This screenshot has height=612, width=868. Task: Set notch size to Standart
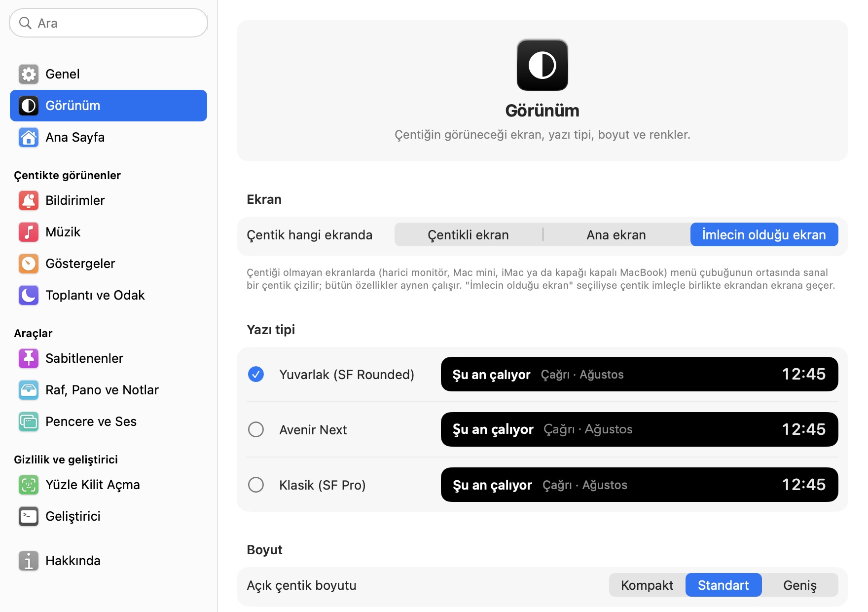723,585
